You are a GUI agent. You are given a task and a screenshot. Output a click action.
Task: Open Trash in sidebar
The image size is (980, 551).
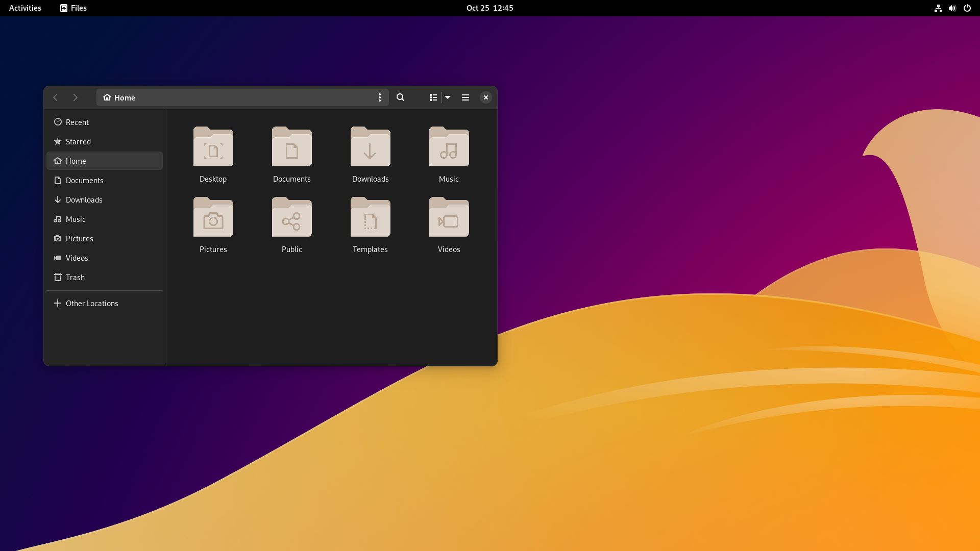pos(75,277)
